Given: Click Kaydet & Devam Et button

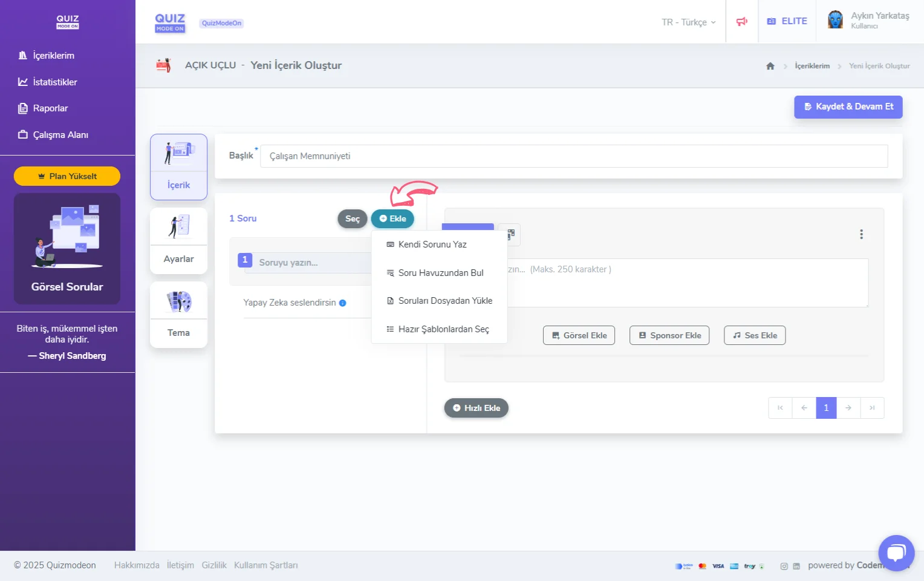Looking at the screenshot, I should [848, 107].
